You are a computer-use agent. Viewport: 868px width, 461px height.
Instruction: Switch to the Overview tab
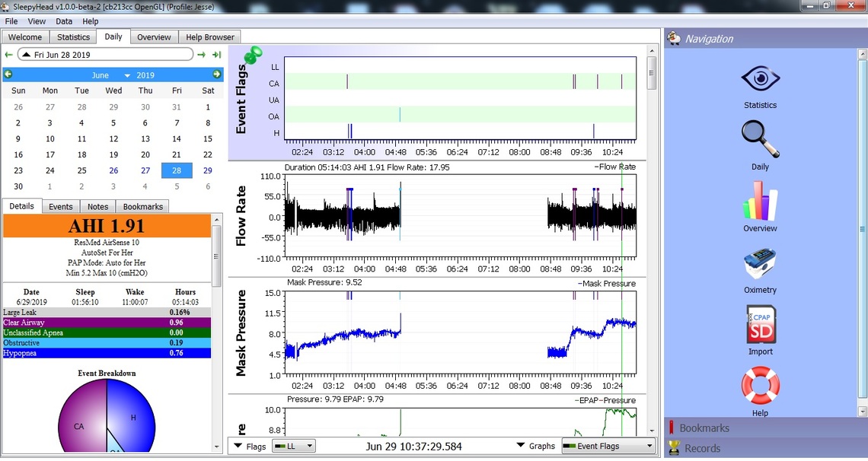pos(154,37)
